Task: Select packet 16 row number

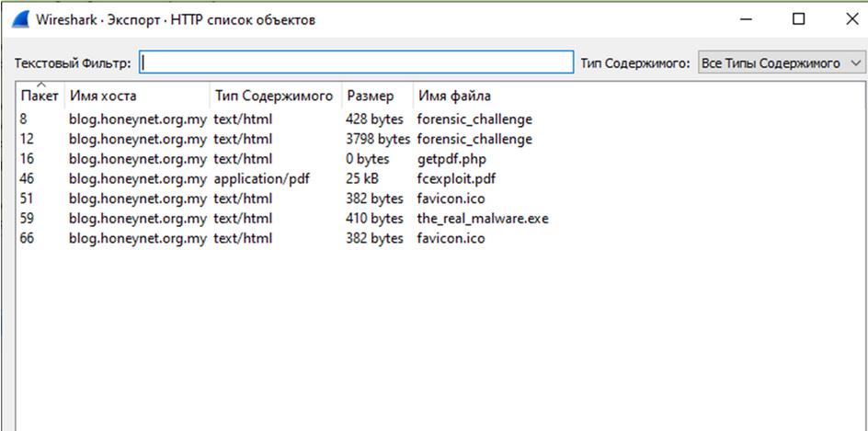Action: click(x=26, y=159)
